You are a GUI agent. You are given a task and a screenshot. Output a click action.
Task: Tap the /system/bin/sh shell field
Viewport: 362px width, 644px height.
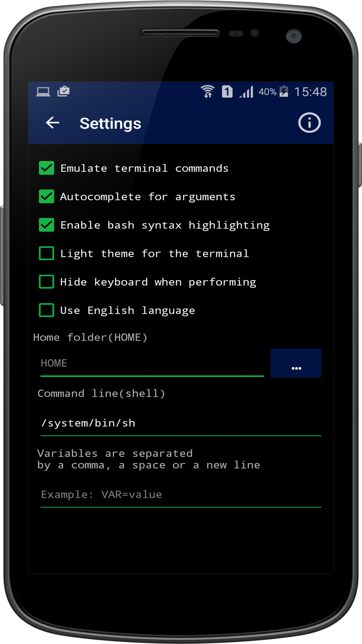(x=181, y=423)
